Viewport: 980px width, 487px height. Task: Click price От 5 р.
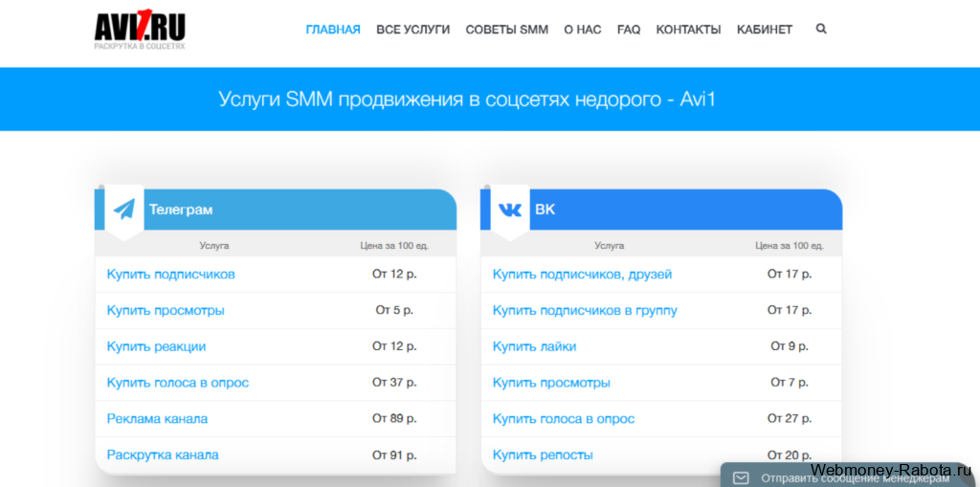click(x=394, y=311)
